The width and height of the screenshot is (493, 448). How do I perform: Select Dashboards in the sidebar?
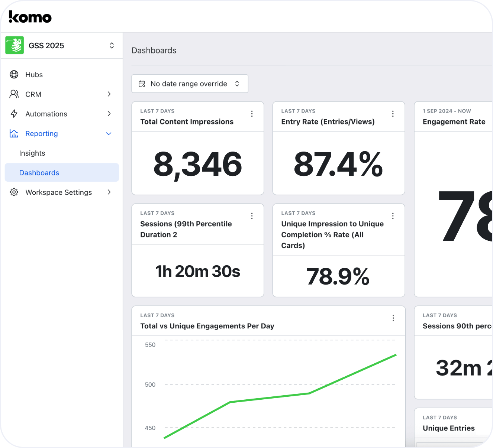tap(62, 172)
